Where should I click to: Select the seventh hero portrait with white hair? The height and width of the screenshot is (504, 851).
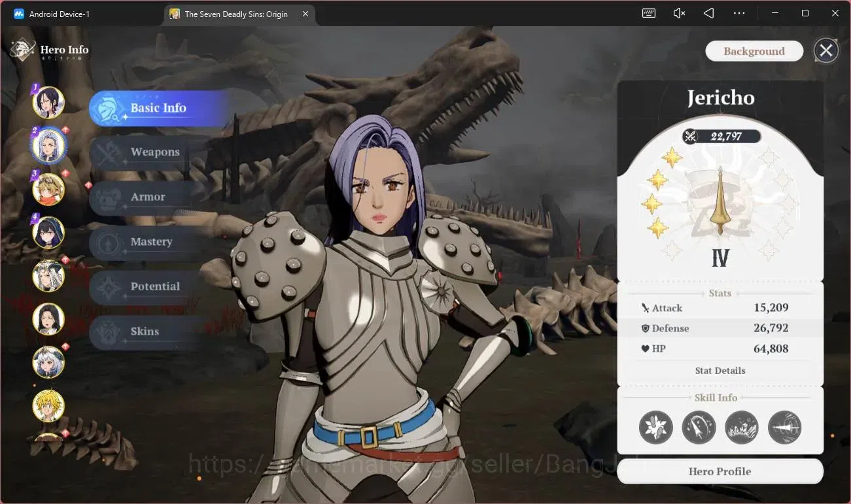(48, 362)
